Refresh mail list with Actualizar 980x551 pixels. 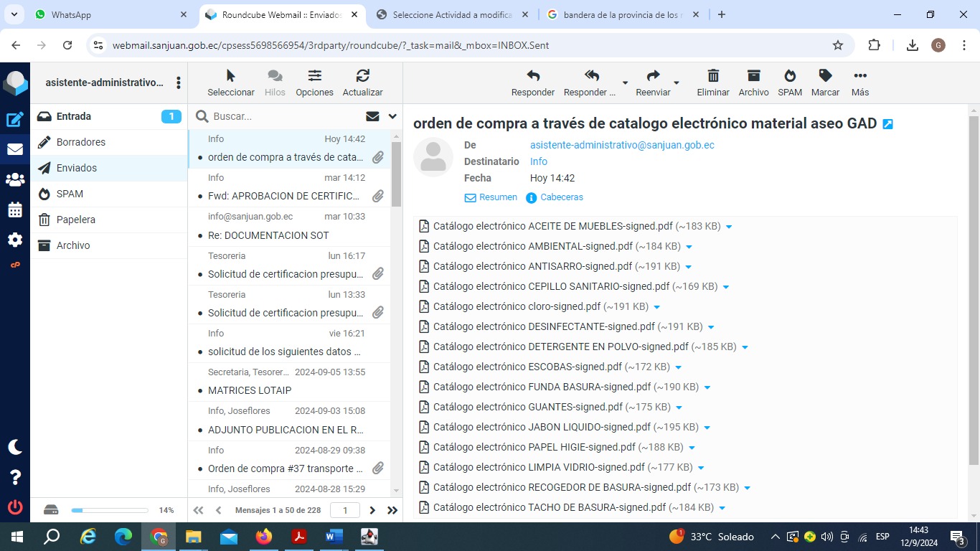coord(362,76)
